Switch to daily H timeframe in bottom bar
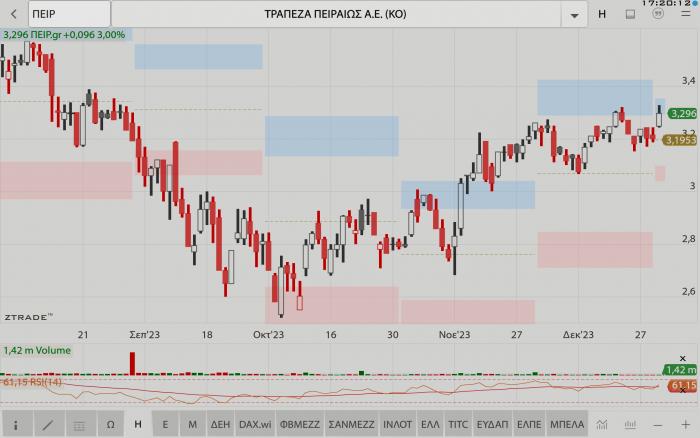700x438 pixels. (137, 424)
